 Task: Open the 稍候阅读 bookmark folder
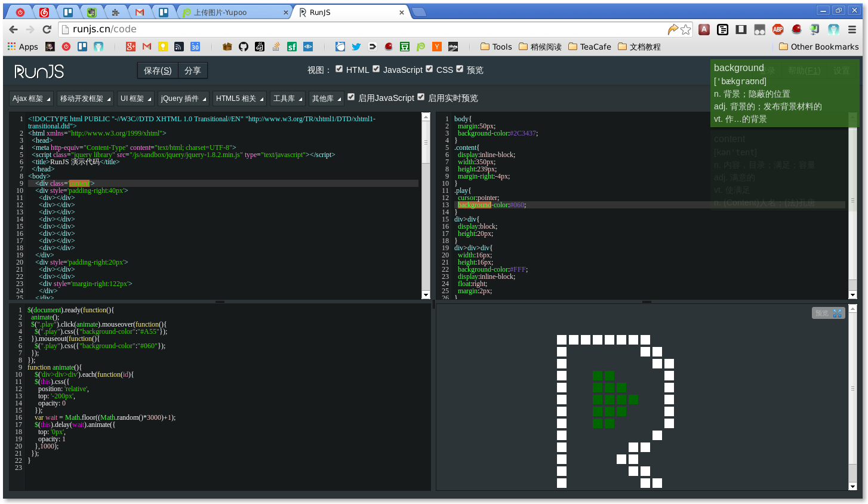[540, 47]
